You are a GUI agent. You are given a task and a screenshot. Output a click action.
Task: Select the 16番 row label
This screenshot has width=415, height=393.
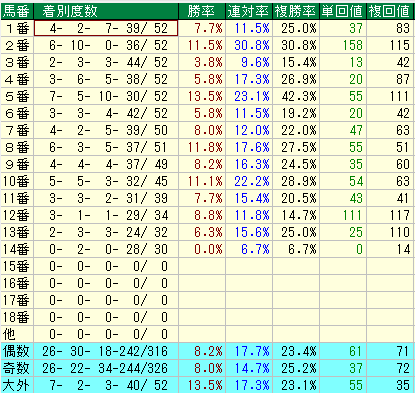click(x=17, y=283)
